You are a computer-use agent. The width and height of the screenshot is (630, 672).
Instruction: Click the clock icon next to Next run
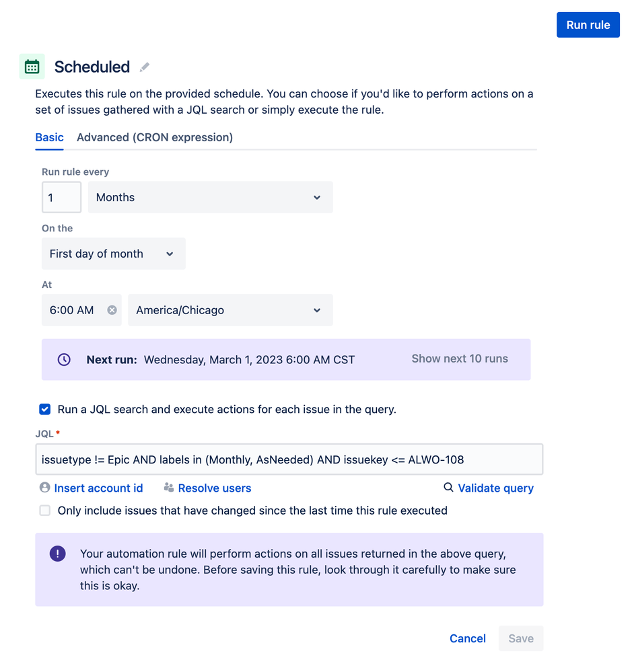(x=64, y=359)
